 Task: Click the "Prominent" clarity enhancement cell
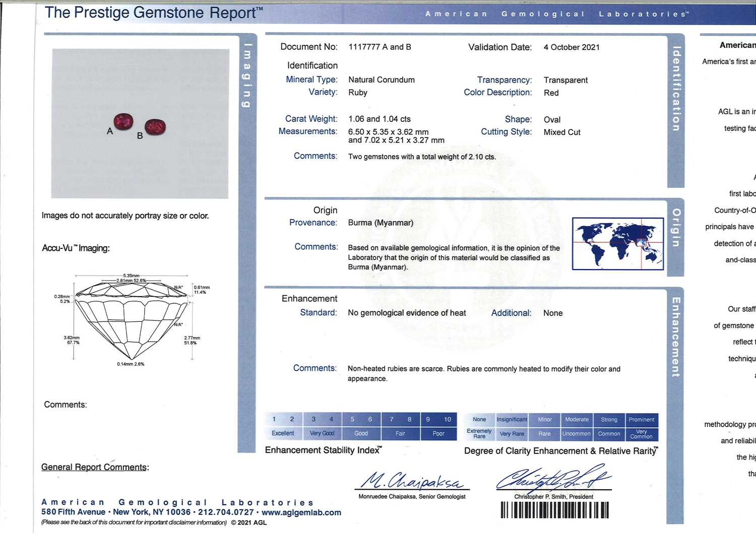point(642,419)
